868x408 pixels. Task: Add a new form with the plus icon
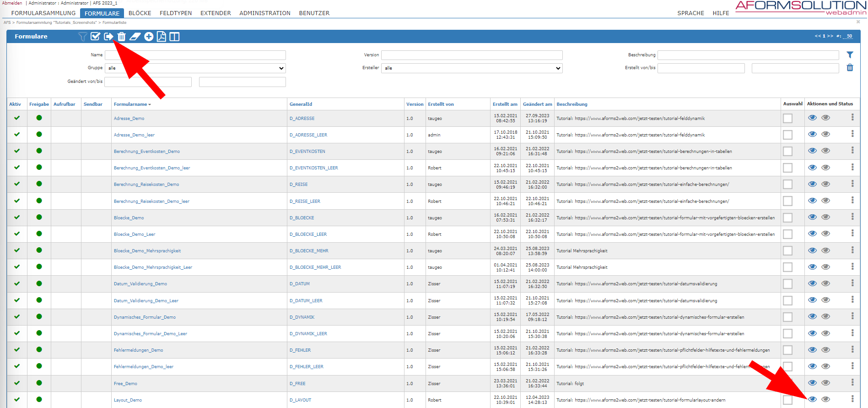tap(149, 37)
